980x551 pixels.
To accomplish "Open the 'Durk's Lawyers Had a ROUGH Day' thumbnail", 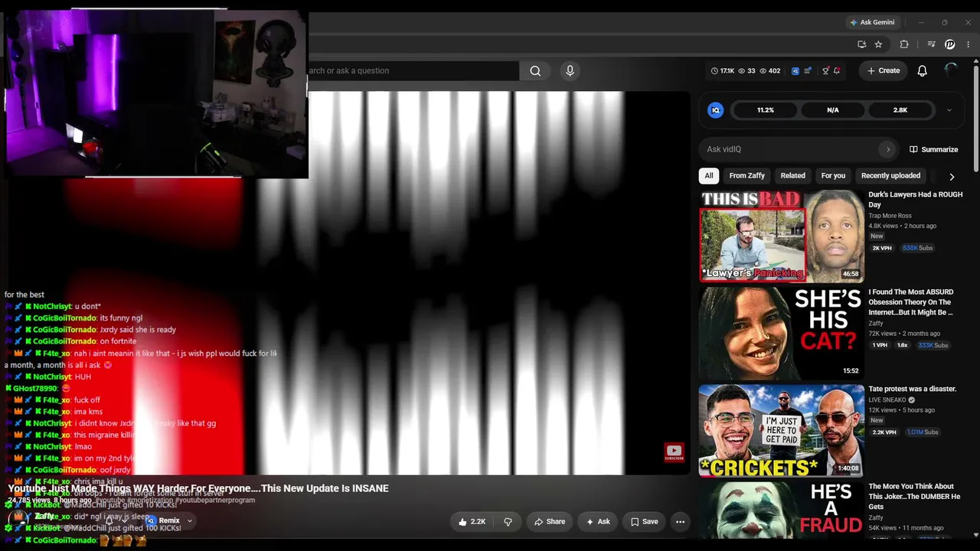I will 781,236.
